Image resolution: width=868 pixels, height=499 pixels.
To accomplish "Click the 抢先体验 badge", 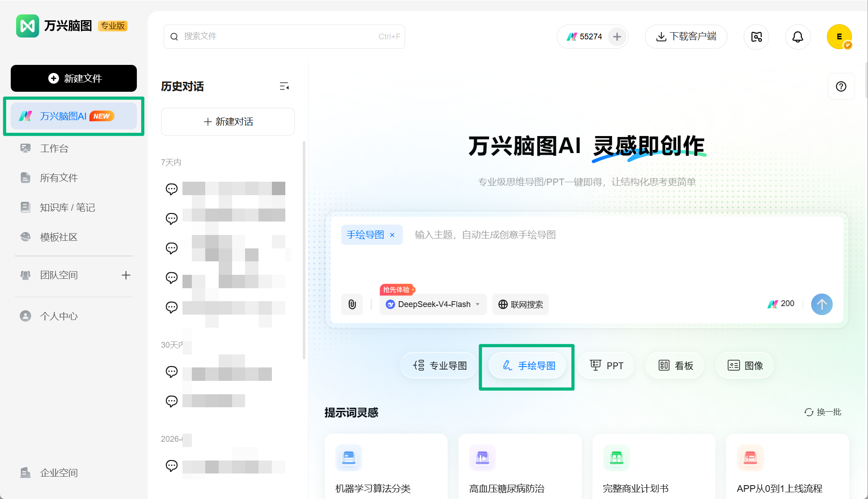I will (x=397, y=290).
